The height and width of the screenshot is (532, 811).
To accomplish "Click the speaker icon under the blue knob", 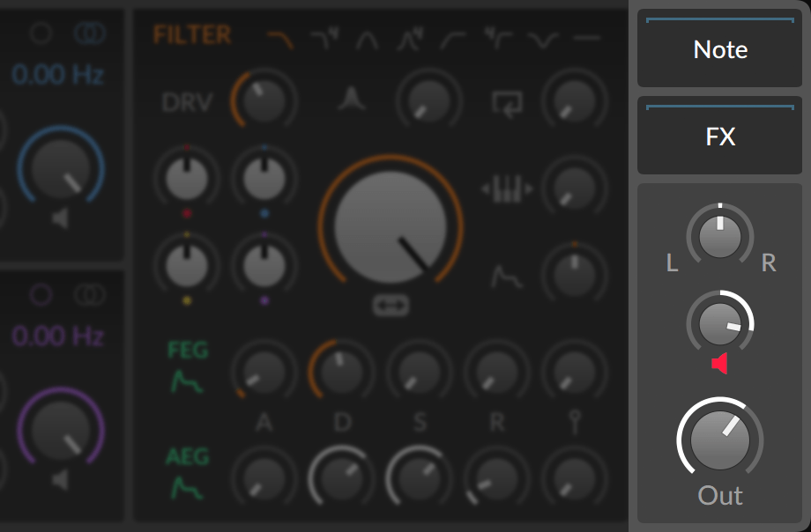I will tap(60, 218).
